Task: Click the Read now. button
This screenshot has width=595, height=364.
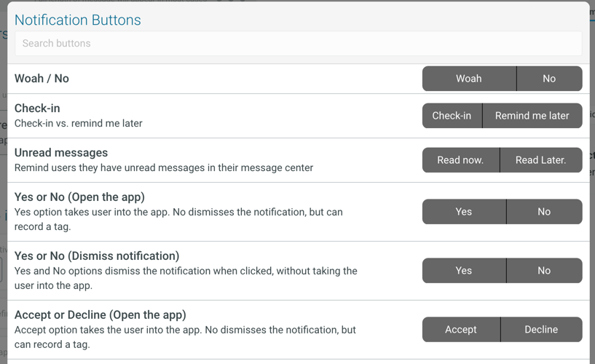Action: pos(461,160)
